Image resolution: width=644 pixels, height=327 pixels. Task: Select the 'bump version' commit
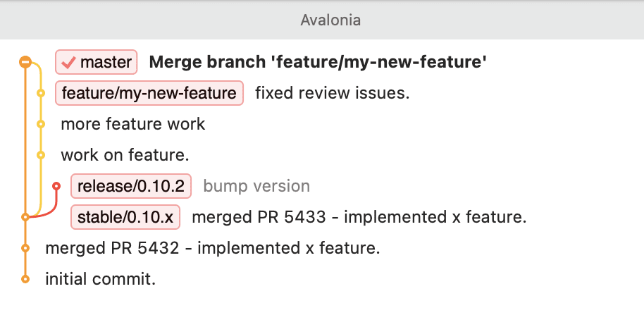256,187
